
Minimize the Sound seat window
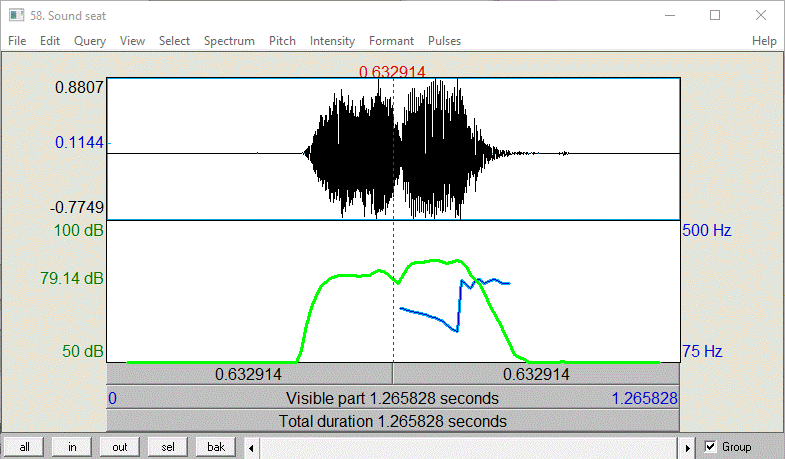pyautogui.click(x=670, y=16)
